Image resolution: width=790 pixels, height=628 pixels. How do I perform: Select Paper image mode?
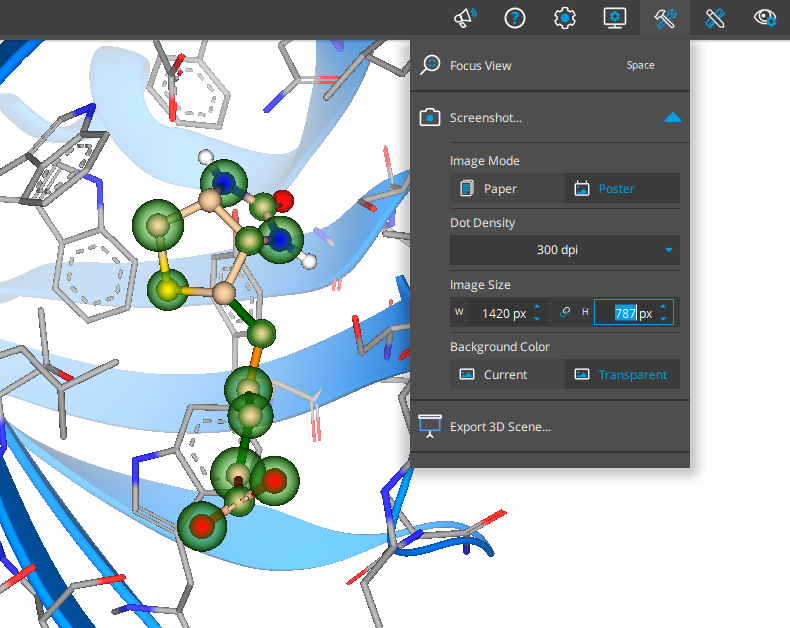(507, 189)
